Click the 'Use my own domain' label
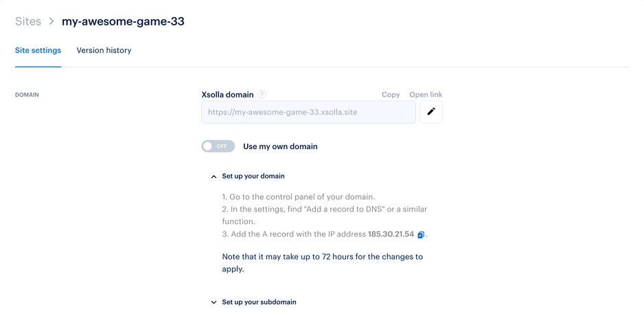This screenshot has width=644, height=316. (x=280, y=146)
